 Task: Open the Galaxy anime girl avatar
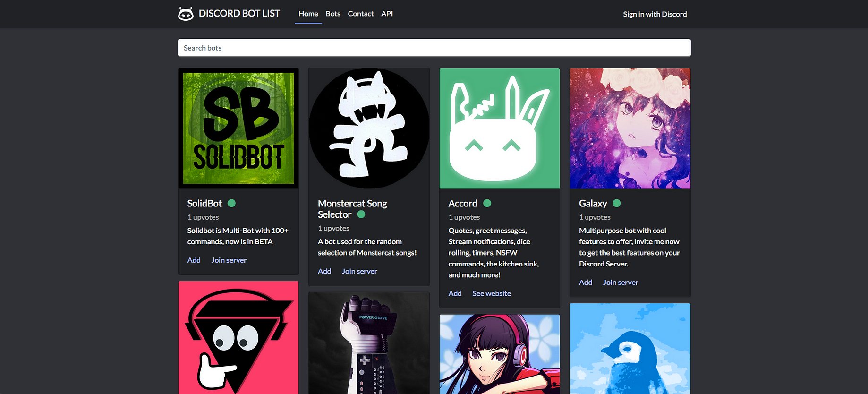(x=630, y=128)
